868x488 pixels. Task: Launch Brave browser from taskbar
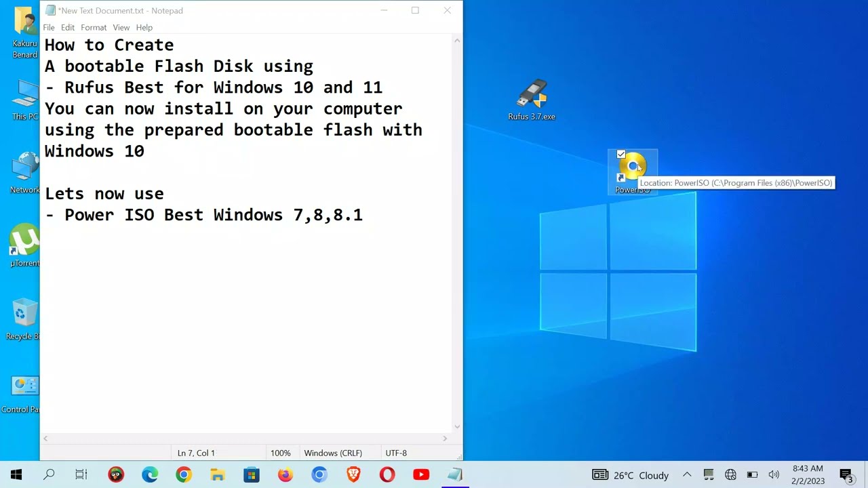pyautogui.click(x=353, y=474)
